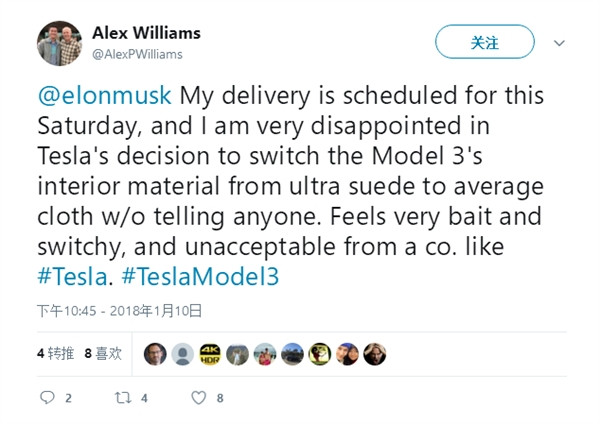
Task: Click the 关注 follow button
Action: pos(484,42)
